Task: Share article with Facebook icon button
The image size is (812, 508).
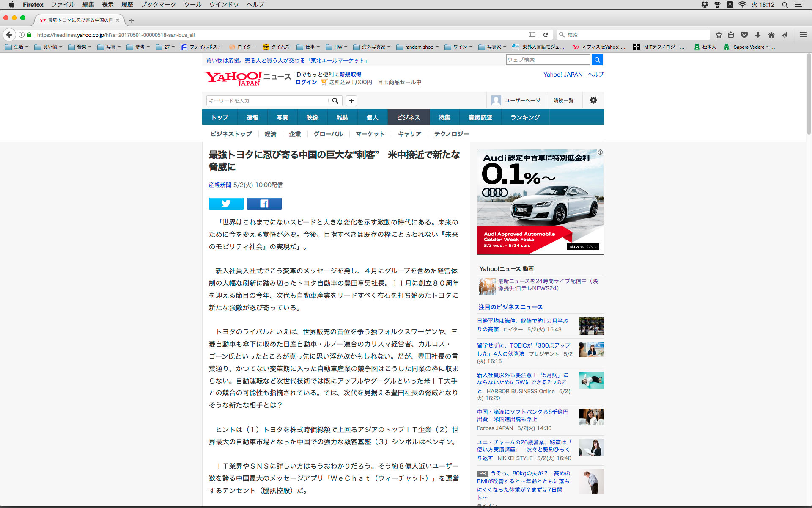Action: click(x=264, y=204)
